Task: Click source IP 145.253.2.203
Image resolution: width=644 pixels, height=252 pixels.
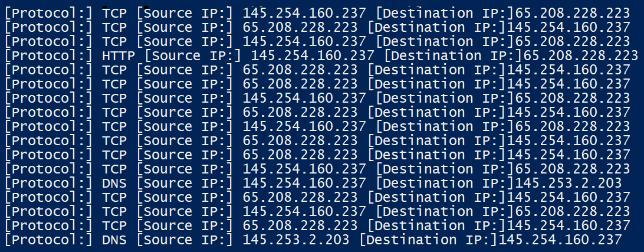Action: pos(295,240)
